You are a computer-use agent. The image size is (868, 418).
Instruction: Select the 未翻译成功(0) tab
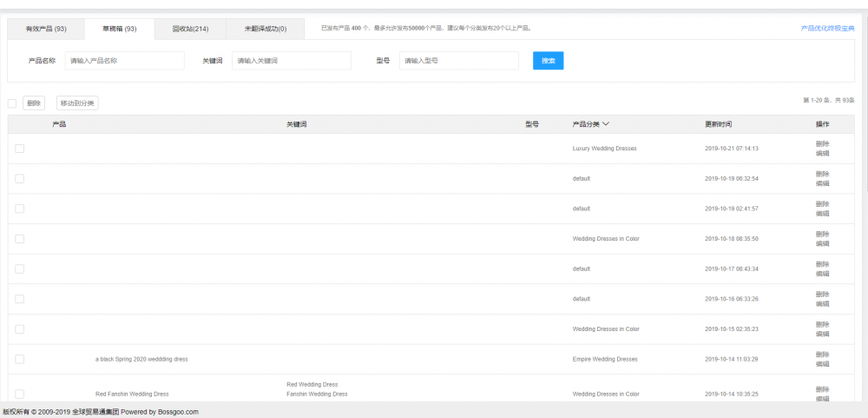(266, 29)
